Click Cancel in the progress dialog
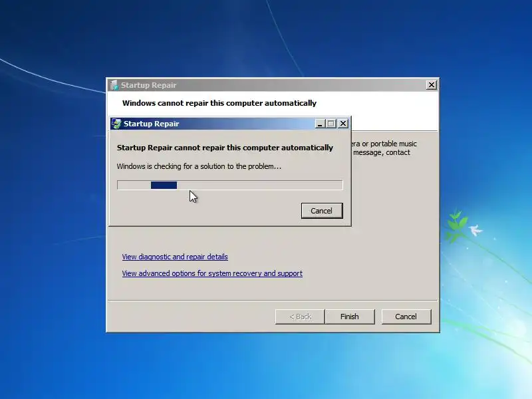 click(x=322, y=211)
